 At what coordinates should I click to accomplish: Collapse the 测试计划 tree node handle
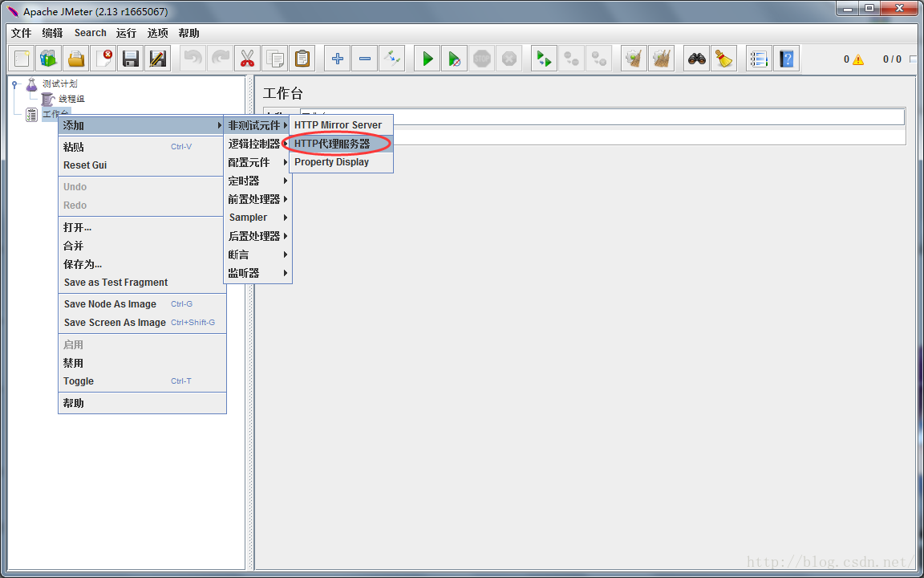(15, 84)
